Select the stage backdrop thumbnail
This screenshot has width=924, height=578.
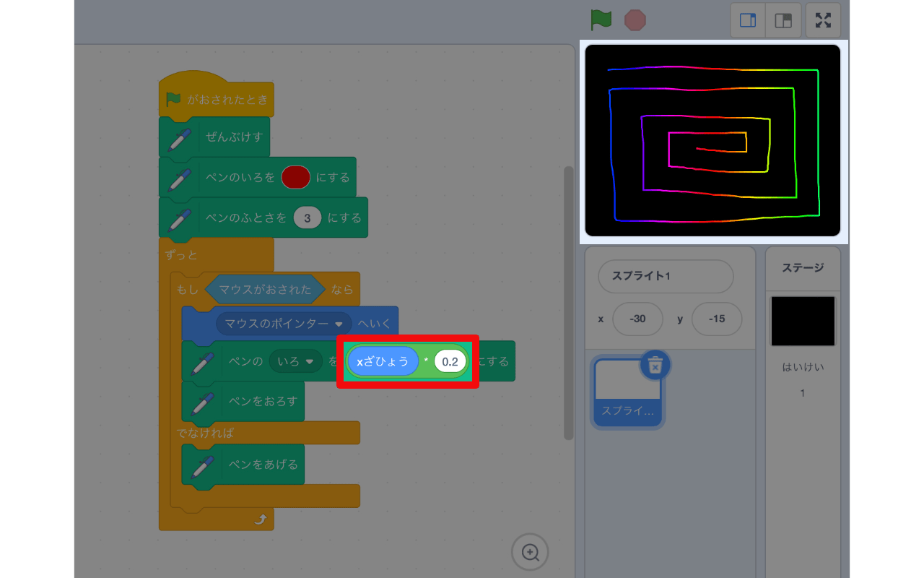[803, 321]
